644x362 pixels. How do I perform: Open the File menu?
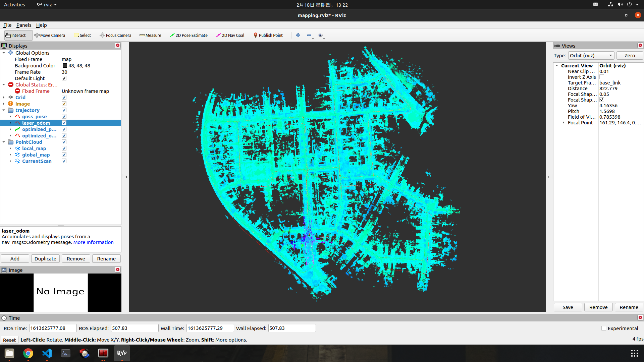tap(7, 25)
